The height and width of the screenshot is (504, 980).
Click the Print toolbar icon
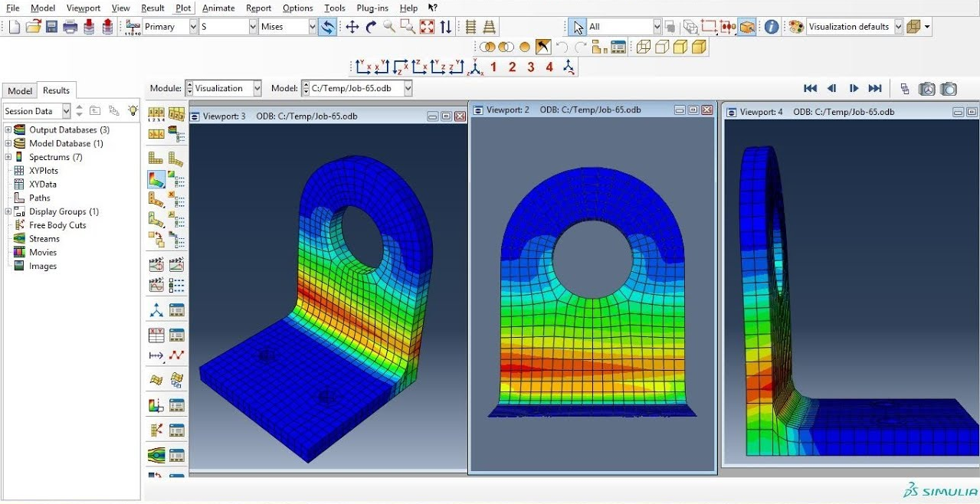pyautogui.click(x=70, y=27)
